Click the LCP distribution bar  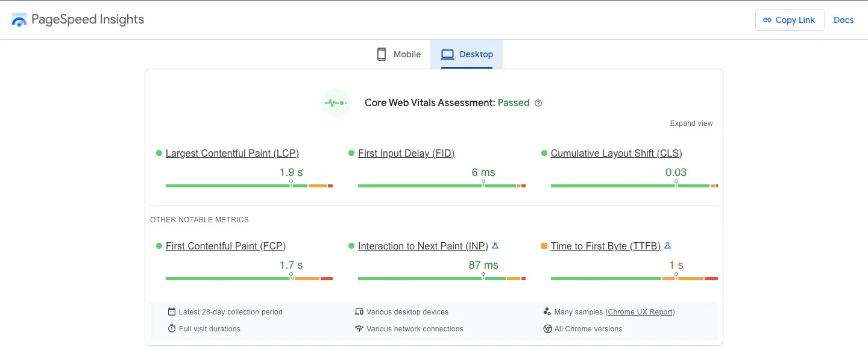tap(249, 186)
